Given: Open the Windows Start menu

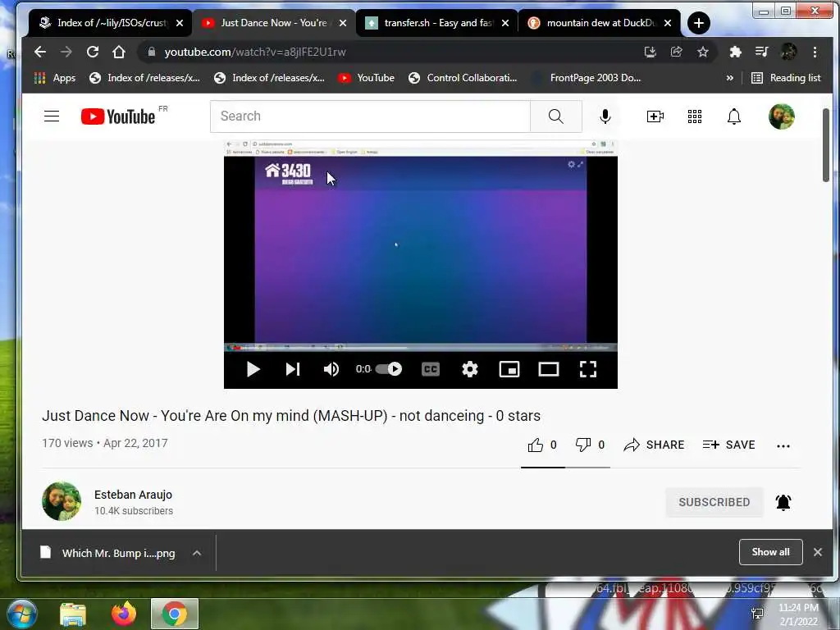Looking at the screenshot, I should [x=21, y=614].
